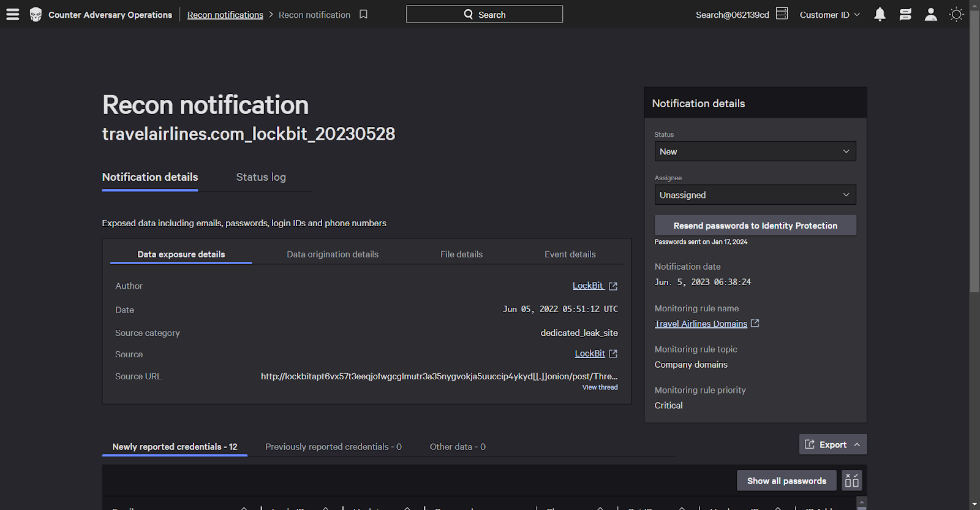This screenshot has width=980, height=510.
Task: Open external icon next to Travel Airlines Domains
Action: (755, 323)
